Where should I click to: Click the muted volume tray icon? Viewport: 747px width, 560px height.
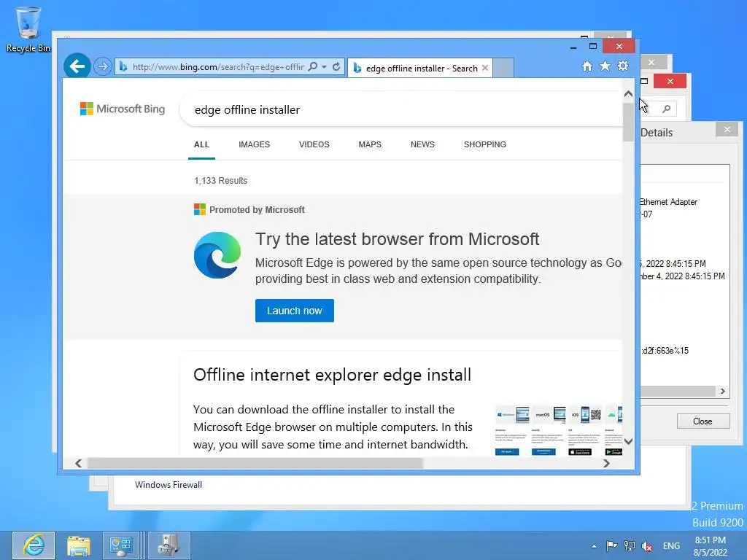coord(647,545)
